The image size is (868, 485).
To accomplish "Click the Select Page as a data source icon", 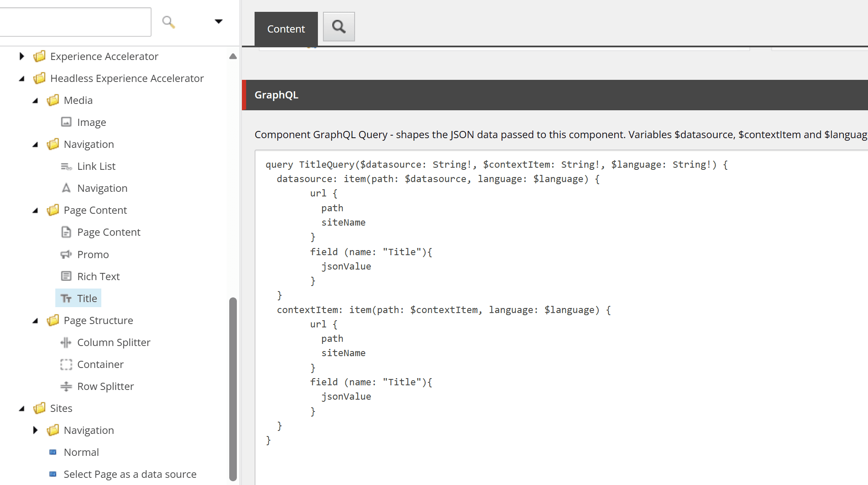I will click(53, 474).
